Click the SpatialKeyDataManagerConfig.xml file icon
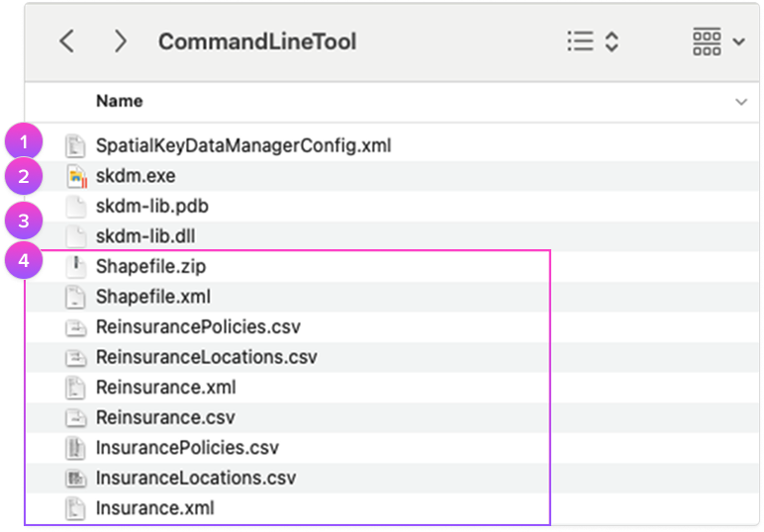Viewport: 764px width, 532px height. coord(76,146)
